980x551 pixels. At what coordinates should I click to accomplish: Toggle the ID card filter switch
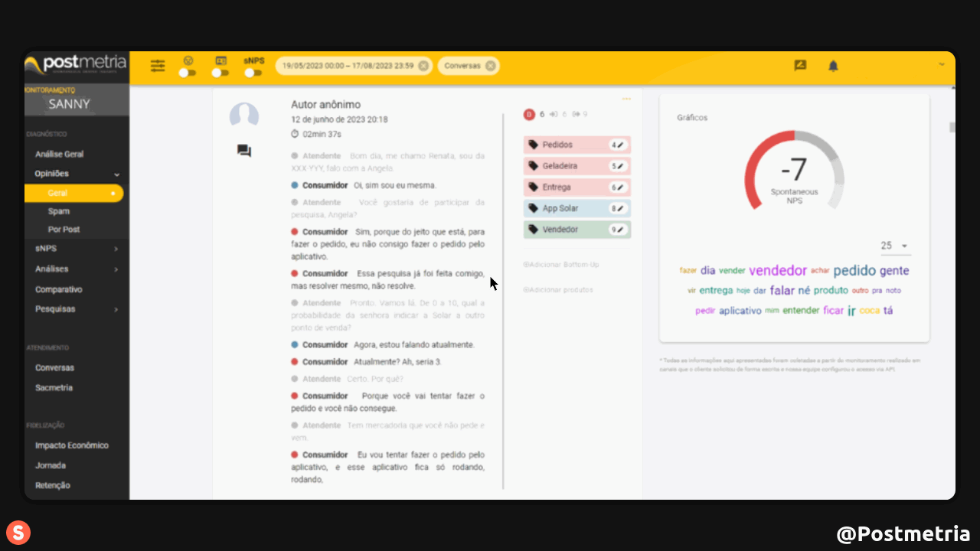[220, 73]
